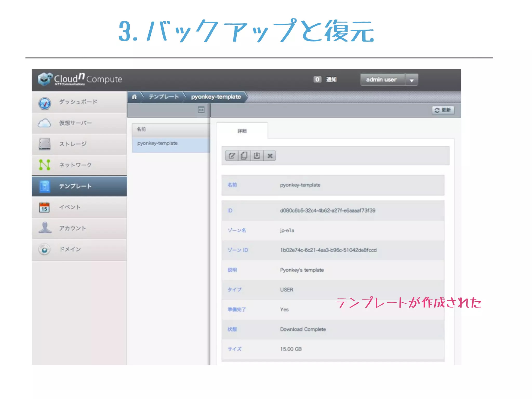Click the pyonkey-template name value in details
The width and height of the screenshot is (532, 399).
pos(300,185)
